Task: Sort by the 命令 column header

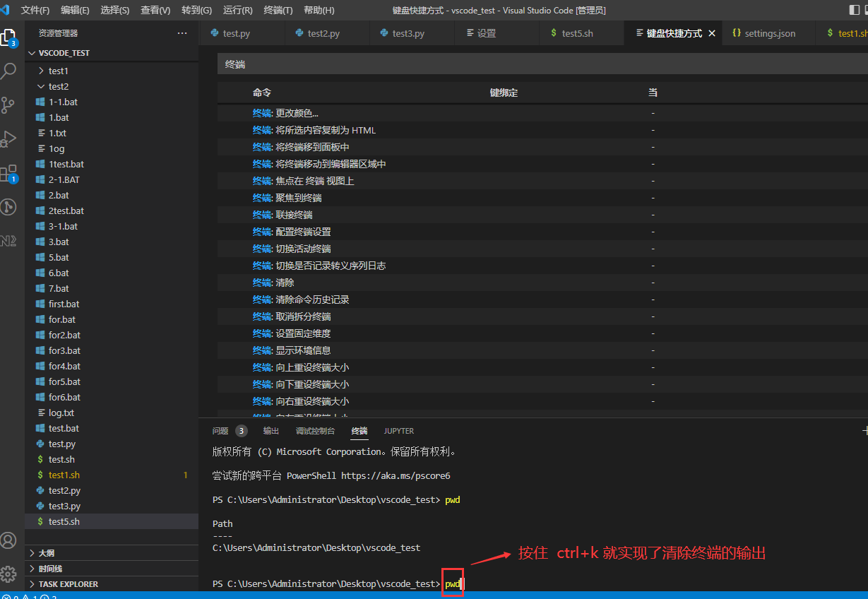Action: pyautogui.click(x=262, y=93)
